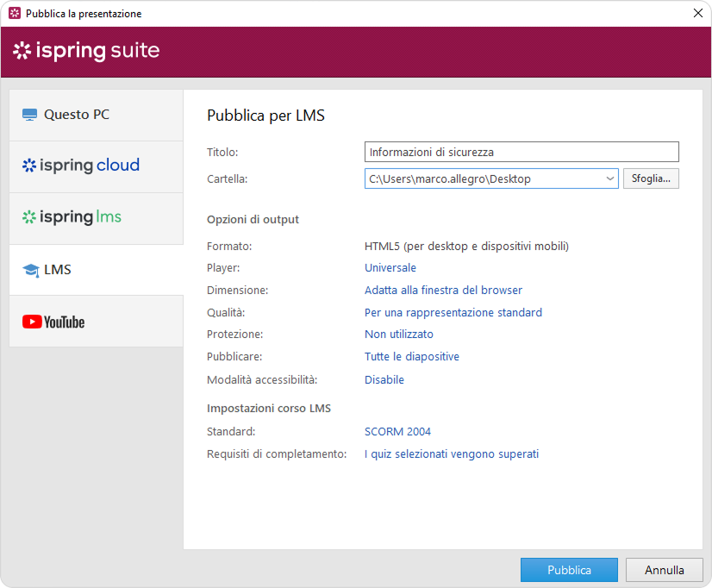The height and width of the screenshot is (588, 712).
Task: Click the monitor icon beside Questo PC
Action: coord(30,115)
